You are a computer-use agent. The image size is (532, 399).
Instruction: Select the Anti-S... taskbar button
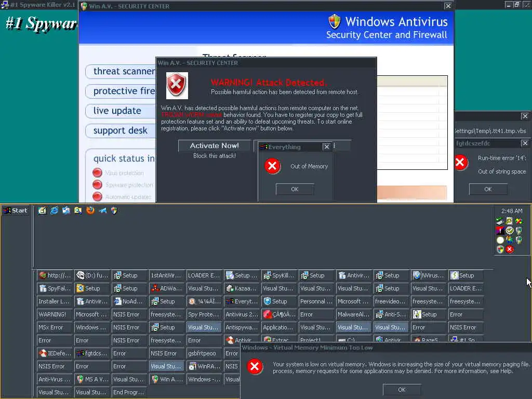click(391, 314)
